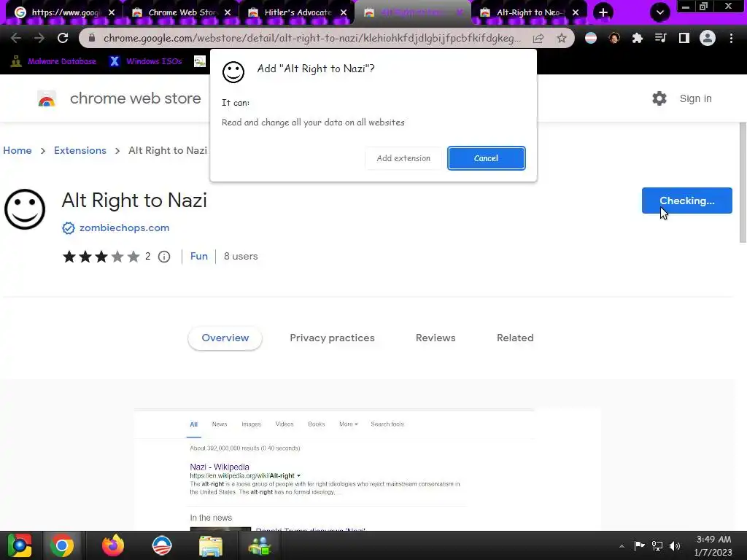
Task: Sign in to Chrome Web Store
Action: (695, 98)
